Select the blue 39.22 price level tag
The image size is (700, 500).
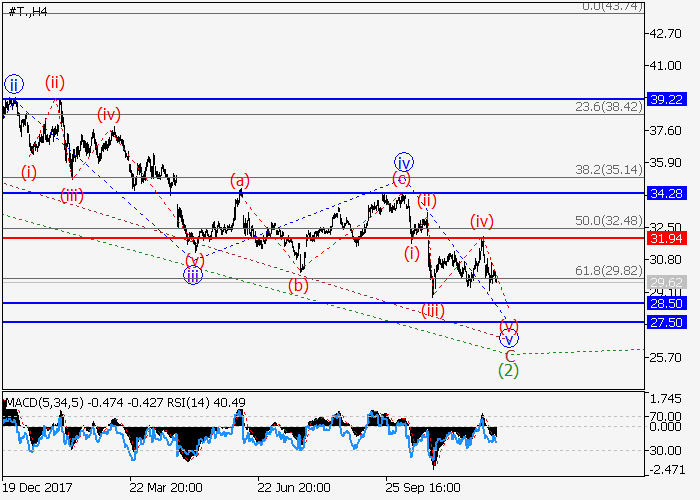coord(665,99)
